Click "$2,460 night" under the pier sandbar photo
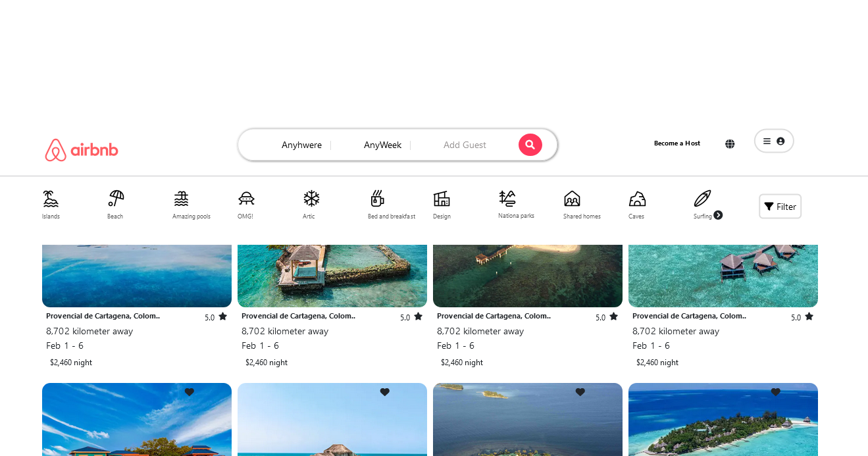This screenshot has height=456, width=868. point(462,363)
